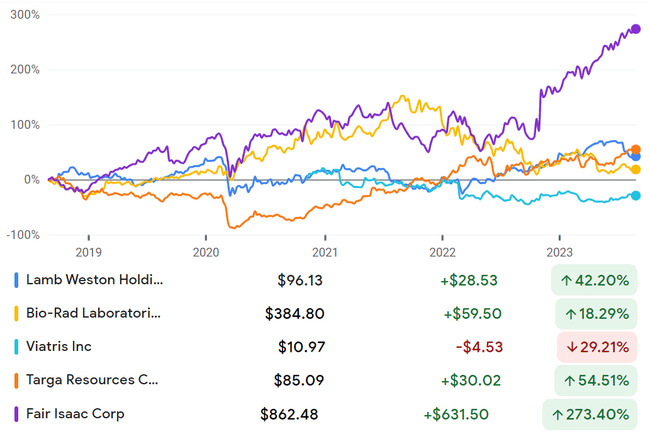Click the red down arrow in Viatris's 29.21% badge
This screenshot has width=650, height=437.
coord(570,347)
